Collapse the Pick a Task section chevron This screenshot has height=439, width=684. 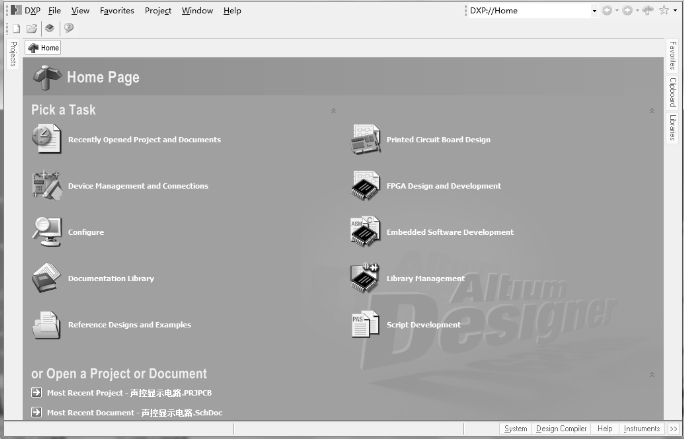click(333, 111)
